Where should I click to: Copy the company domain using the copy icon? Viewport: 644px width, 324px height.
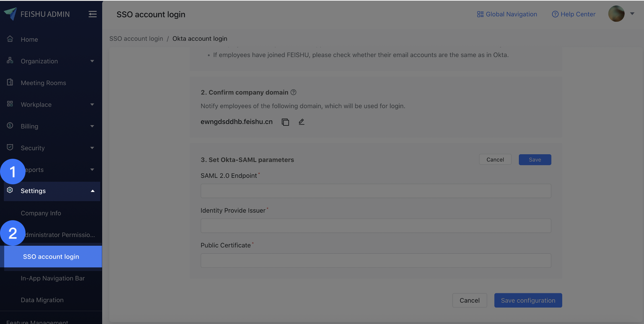(x=285, y=122)
